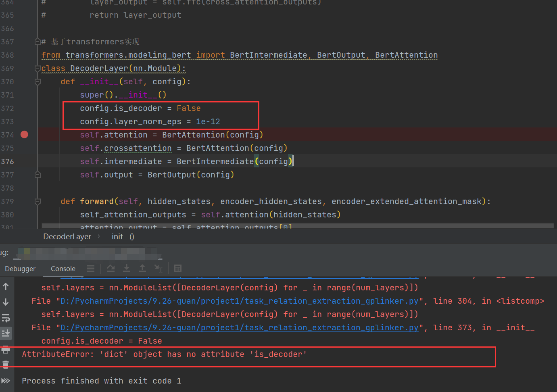
Task: Collapse the DecoderLayer class fold arrow
Action: [x=37, y=68]
